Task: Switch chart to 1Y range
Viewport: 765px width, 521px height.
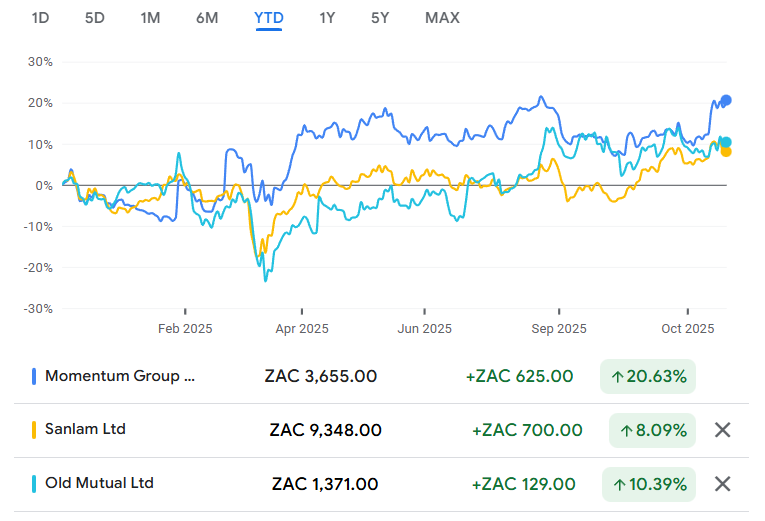Action: 328,18
